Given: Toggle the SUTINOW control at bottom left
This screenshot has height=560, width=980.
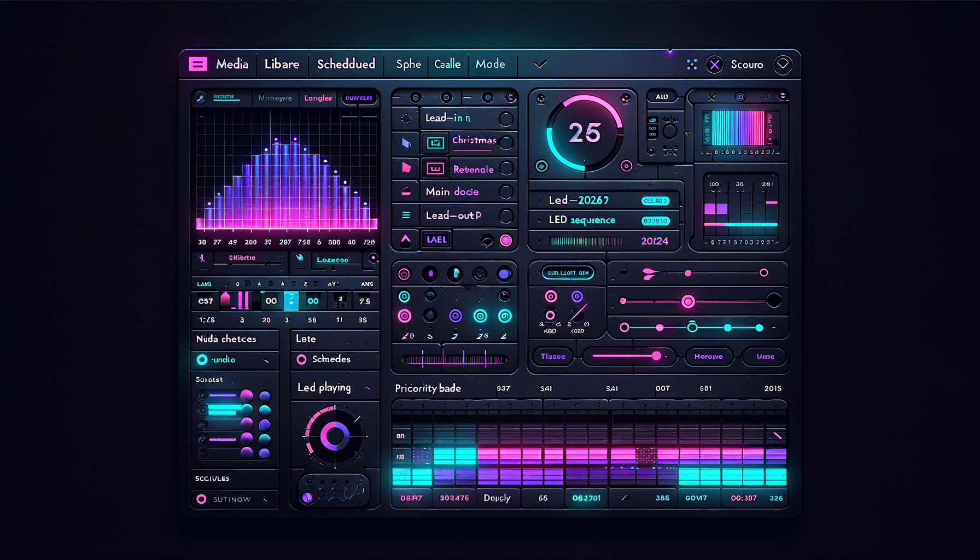Looking at the screenshot, I should tap(200, 499).
